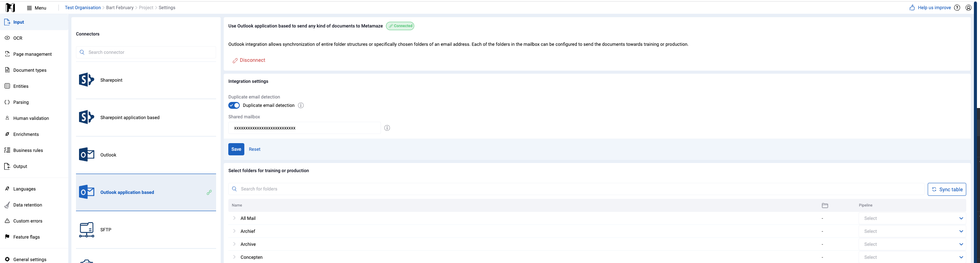Viewport: 980px width, 263px height.
Task: Open the Pipeline dropdown for Archive
Action: coord(912,244)
